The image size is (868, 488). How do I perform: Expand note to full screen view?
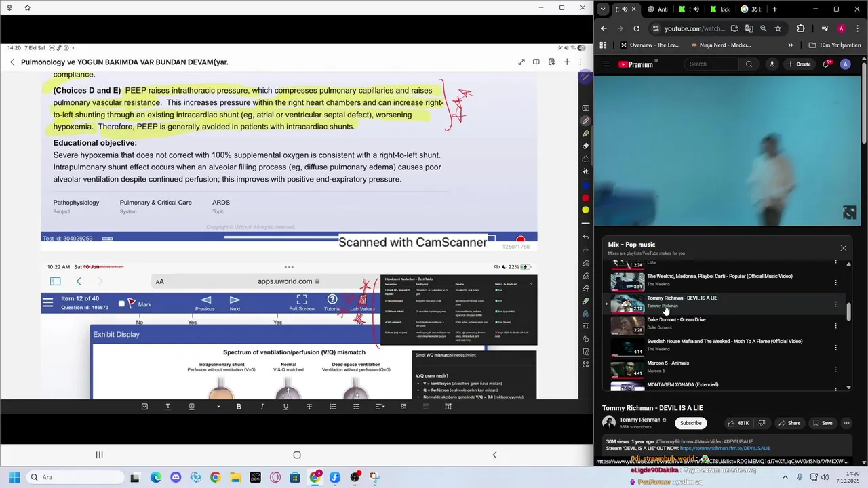(521, 62)
